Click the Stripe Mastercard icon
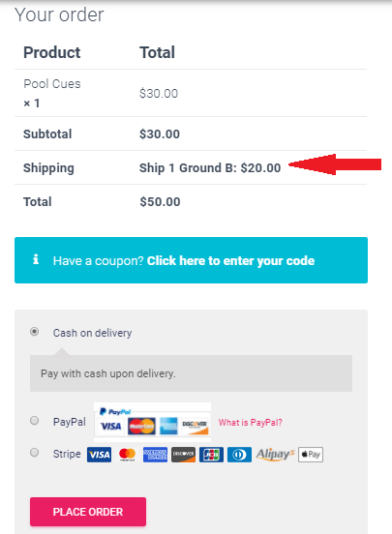Viewport: 392px width, 534px height. pos(127,455)
